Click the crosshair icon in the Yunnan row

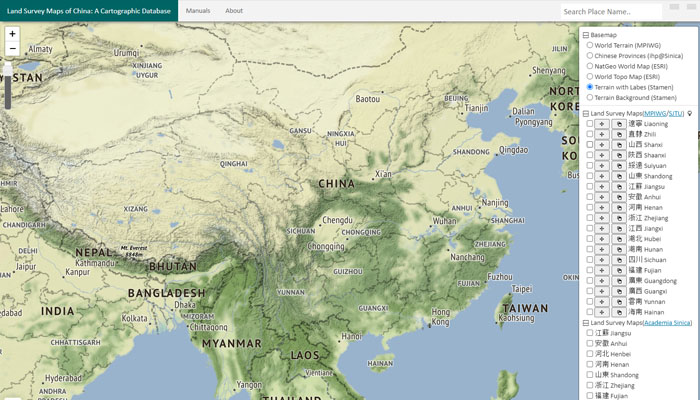[602, 301]
